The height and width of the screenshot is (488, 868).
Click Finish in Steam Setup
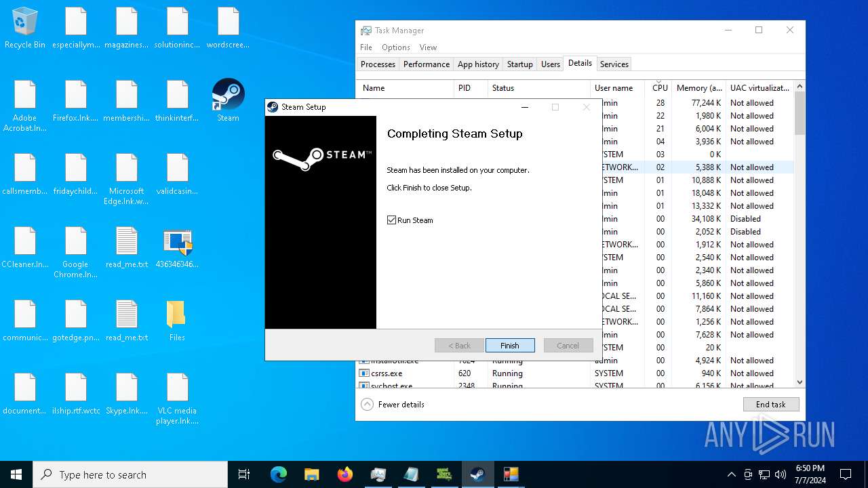point(510,346)
